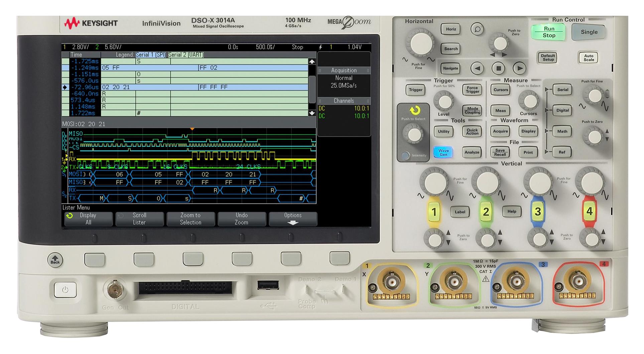Push the navigate stop square button
The image size is (644, 354).
(x=498, y=69)
